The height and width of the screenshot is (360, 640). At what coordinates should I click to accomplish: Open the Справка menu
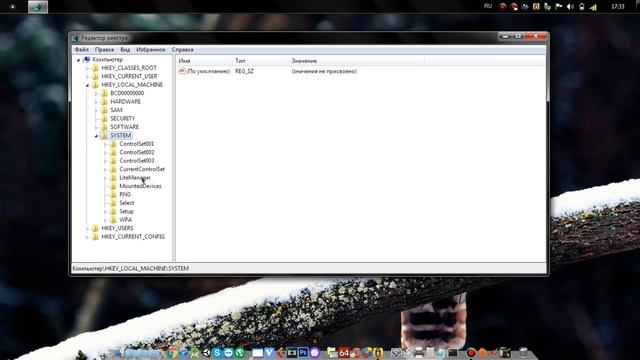click(182, 49)
